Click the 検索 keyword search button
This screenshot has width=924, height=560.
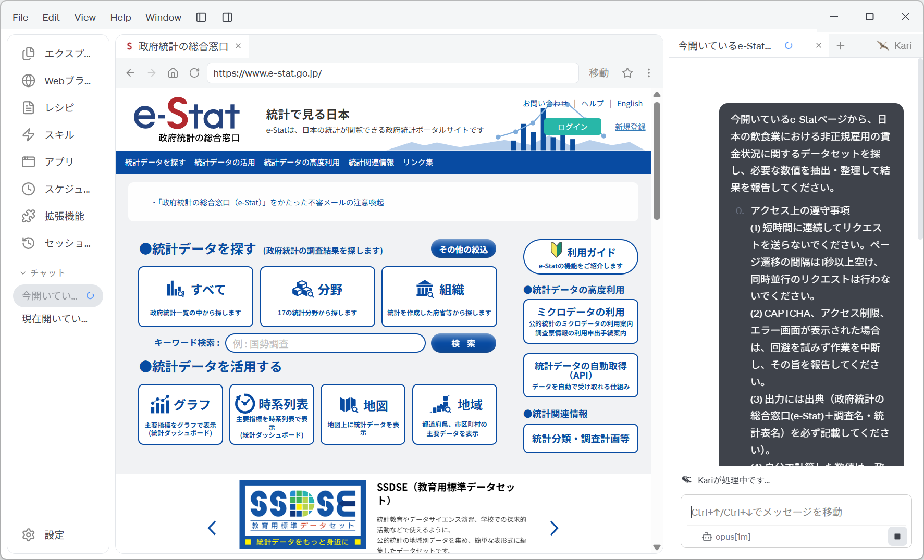pyautogui.click(x=463, y=343)
